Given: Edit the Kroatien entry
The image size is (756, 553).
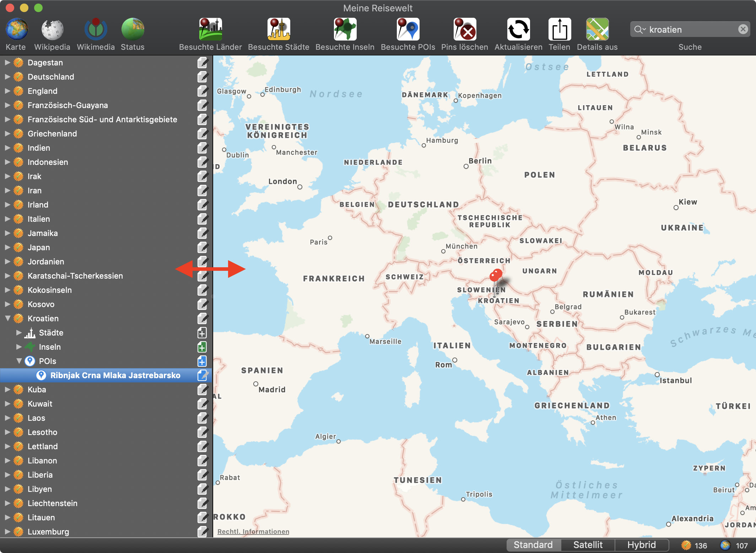Looking at the screenshot, I should [x=202, y=318].
